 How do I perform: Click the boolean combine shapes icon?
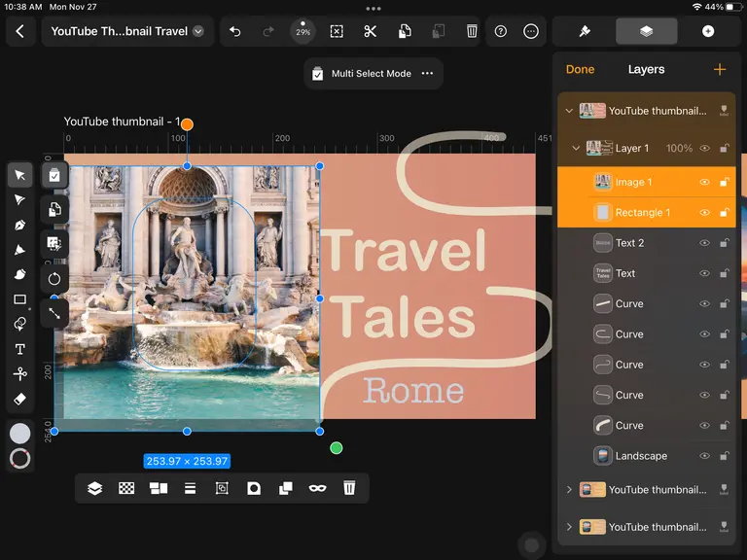285,488
